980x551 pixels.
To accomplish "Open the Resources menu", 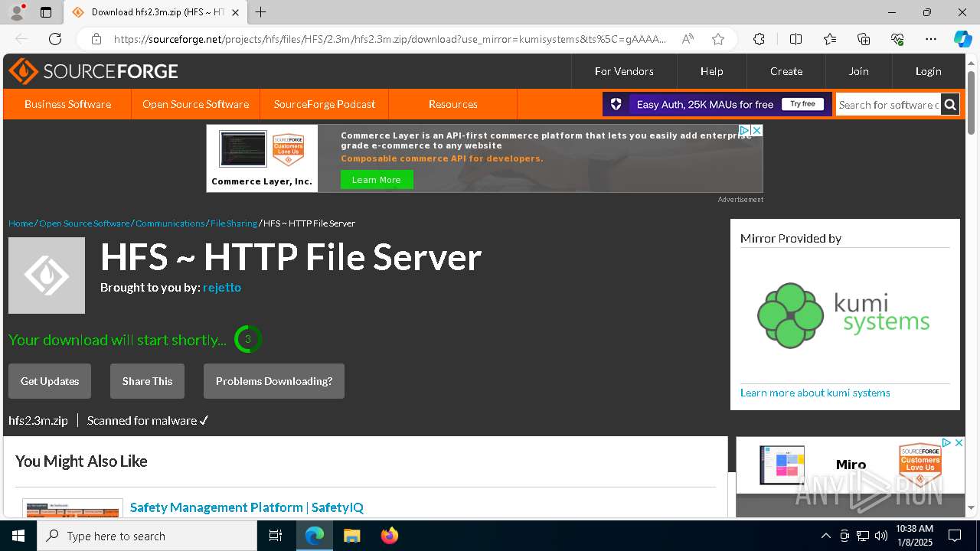I will click(453, 104).
